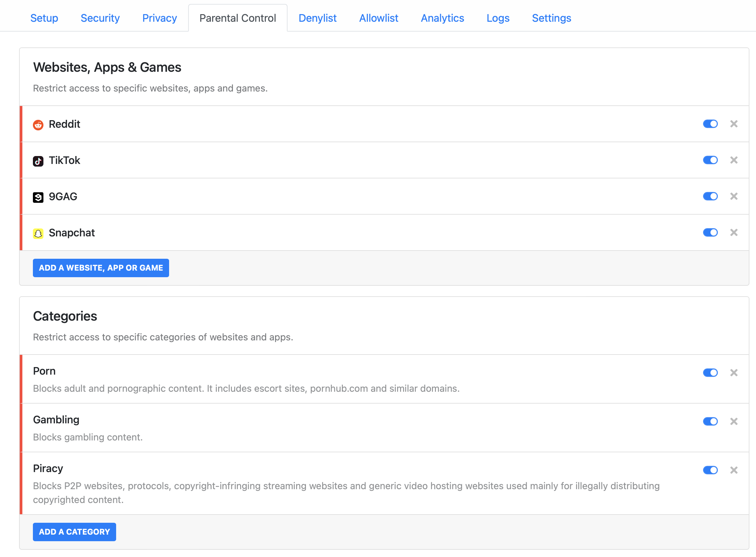Select the TikTok row label
This screenshot has width=756, height=557.
64,160
